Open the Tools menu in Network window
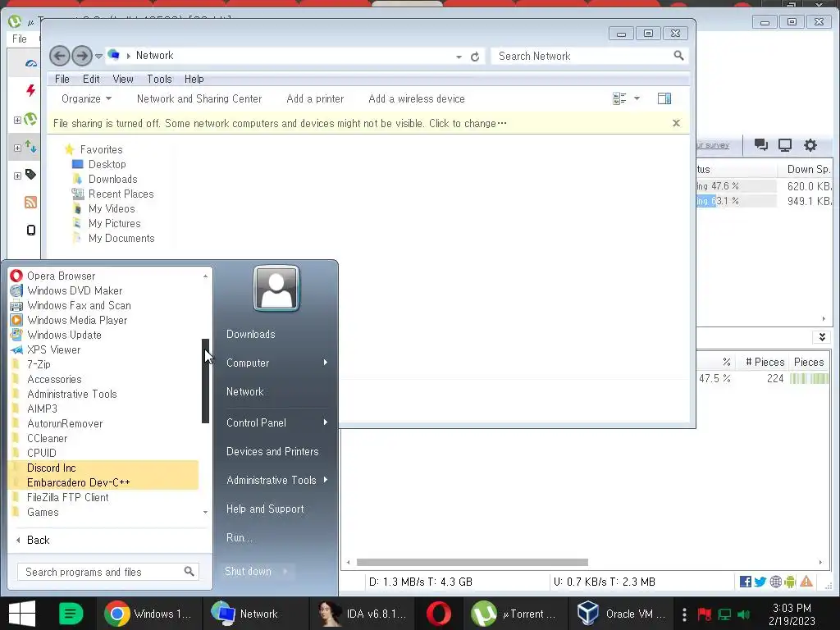840x630 pixels. click(160, 80)
